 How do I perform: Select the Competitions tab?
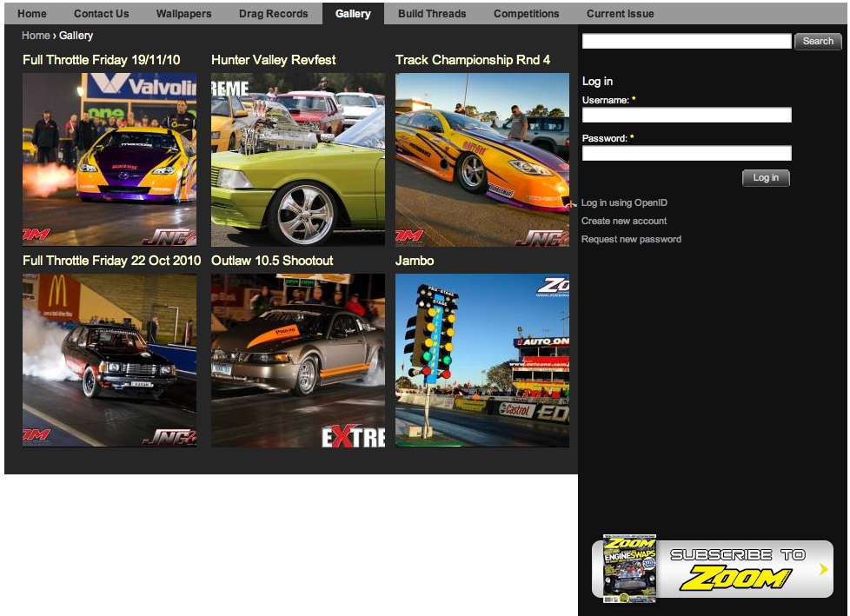526,14
